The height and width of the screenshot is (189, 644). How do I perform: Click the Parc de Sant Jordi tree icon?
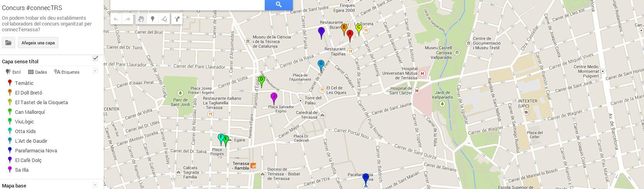click(180, 93)
